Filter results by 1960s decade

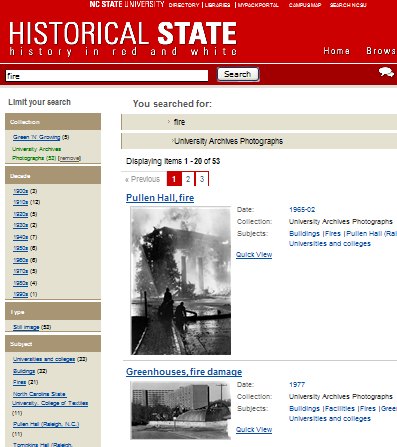(x=20, y=260)
